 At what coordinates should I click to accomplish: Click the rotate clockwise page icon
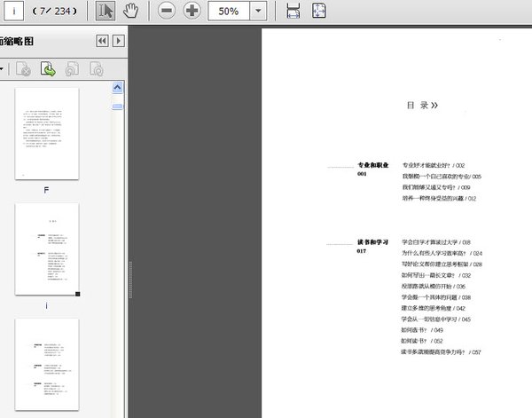pos(96,68)
